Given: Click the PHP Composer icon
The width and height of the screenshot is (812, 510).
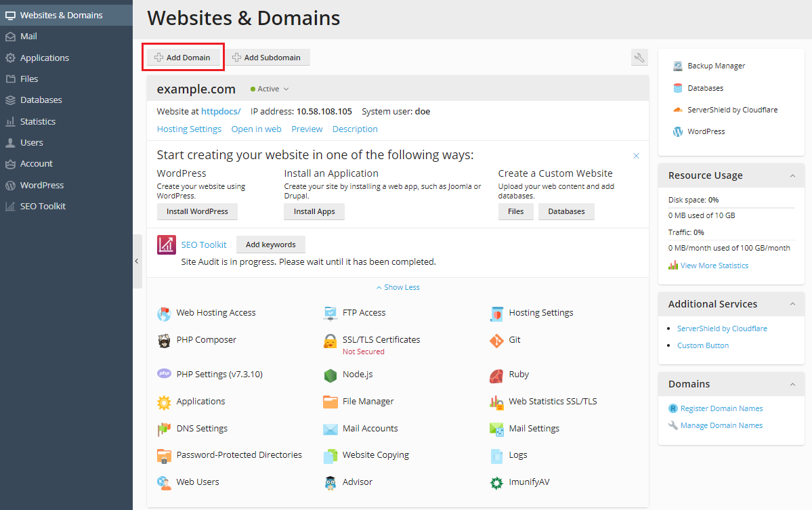Looking at the screenshot, I should 164,341.
